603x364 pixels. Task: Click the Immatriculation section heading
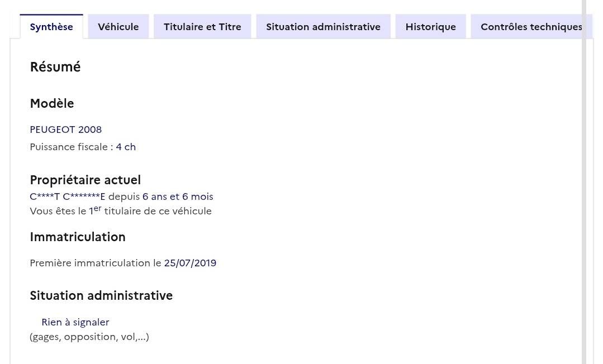pyautogui.click(x=78, y=237)
